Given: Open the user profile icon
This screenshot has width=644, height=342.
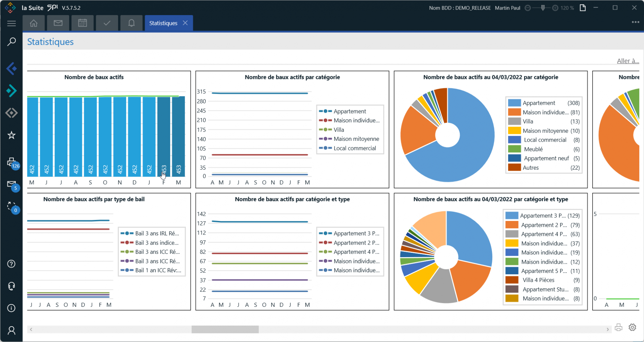Looking at the screenshot, I should (11, 330).
